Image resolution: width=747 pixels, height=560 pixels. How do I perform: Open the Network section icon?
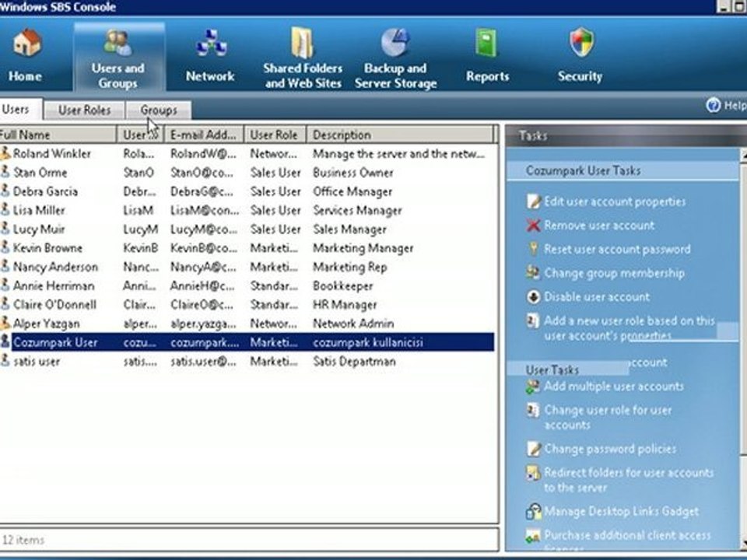pos(211,44)
